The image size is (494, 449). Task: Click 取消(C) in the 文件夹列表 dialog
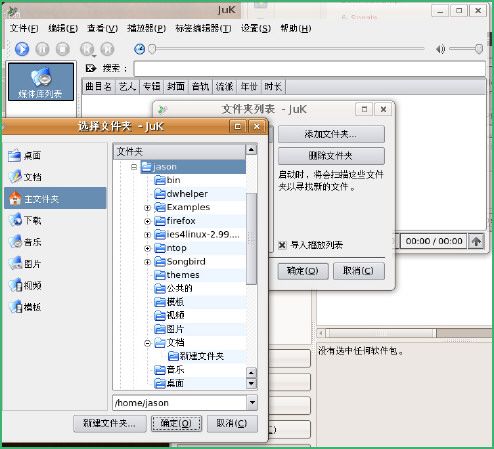[359, 271]
